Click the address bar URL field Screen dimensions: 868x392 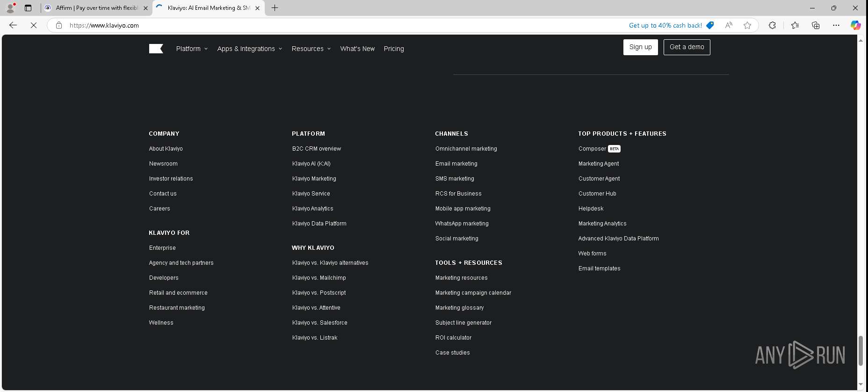[346, 25]
